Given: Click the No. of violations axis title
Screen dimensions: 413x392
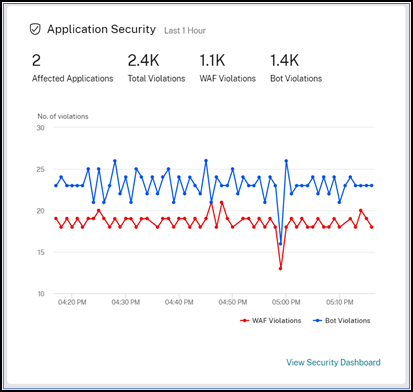Looking at the screenshot, I should tap(63, 116).
